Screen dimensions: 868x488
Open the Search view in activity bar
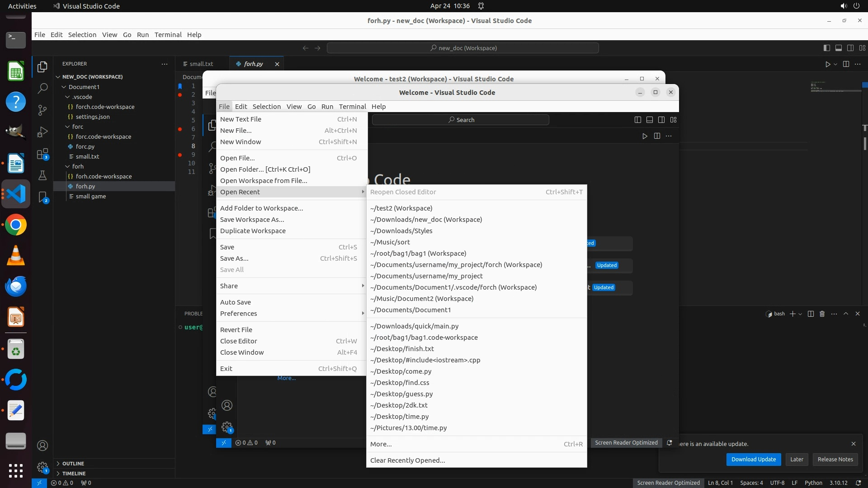pos(42,88)
